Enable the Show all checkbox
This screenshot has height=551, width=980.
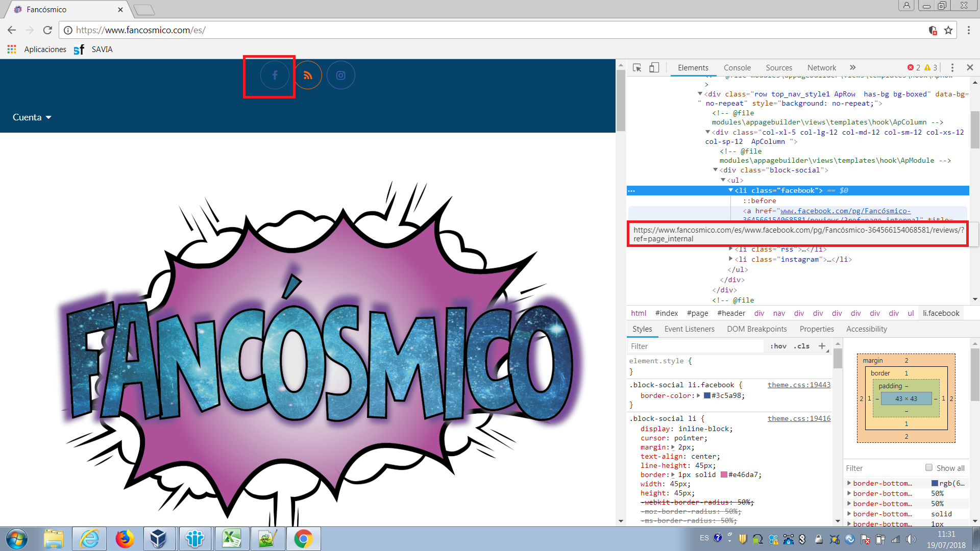tap(929, 468)
